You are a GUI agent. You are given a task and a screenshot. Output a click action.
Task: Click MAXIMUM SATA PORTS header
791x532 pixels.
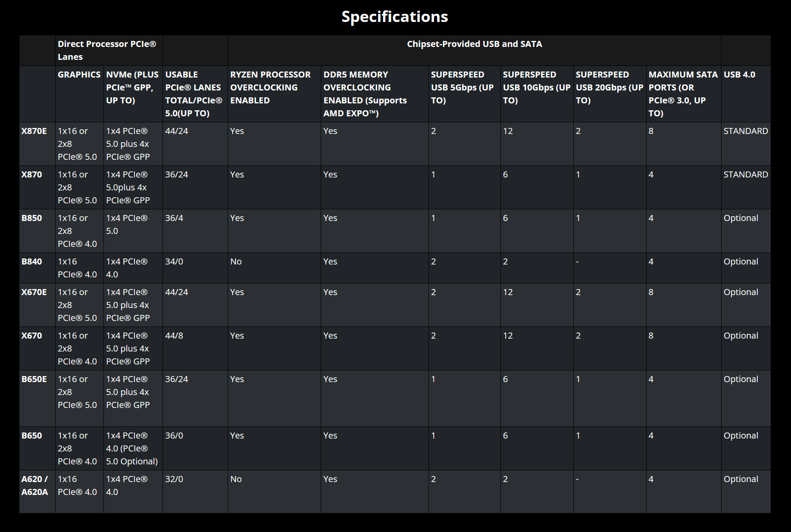(x=684, y=94)
